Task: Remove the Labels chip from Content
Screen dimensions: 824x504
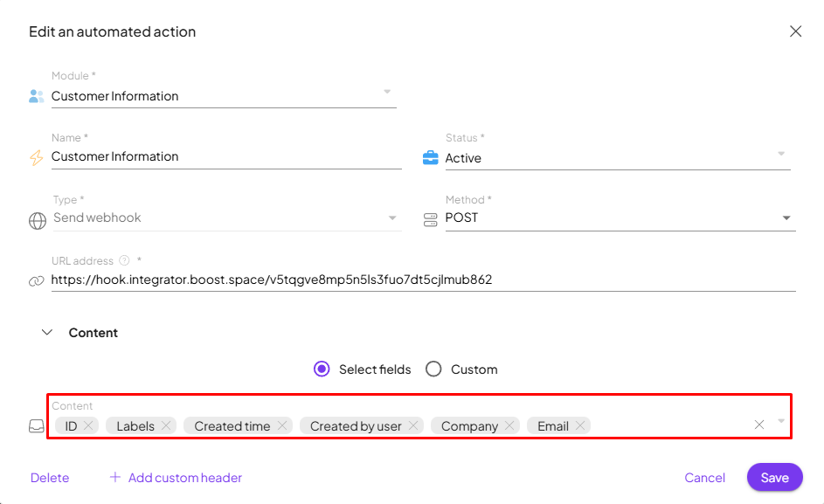Action: pyautogui.click(x=166, y=426)
